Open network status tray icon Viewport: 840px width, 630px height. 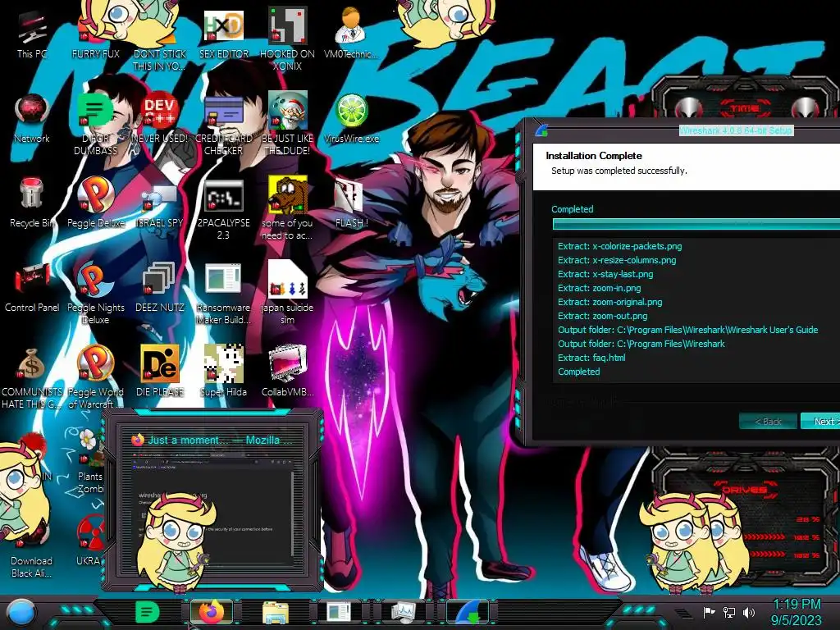[x=729, y=612]
